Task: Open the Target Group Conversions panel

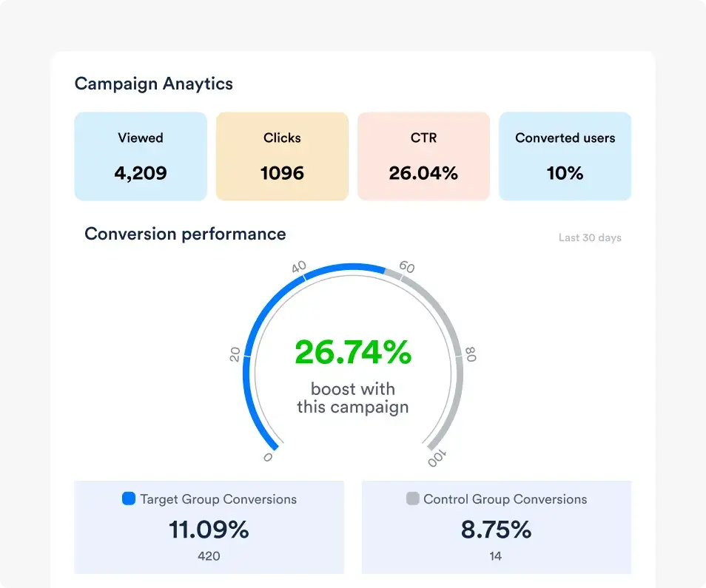Action: click(209, 527)
